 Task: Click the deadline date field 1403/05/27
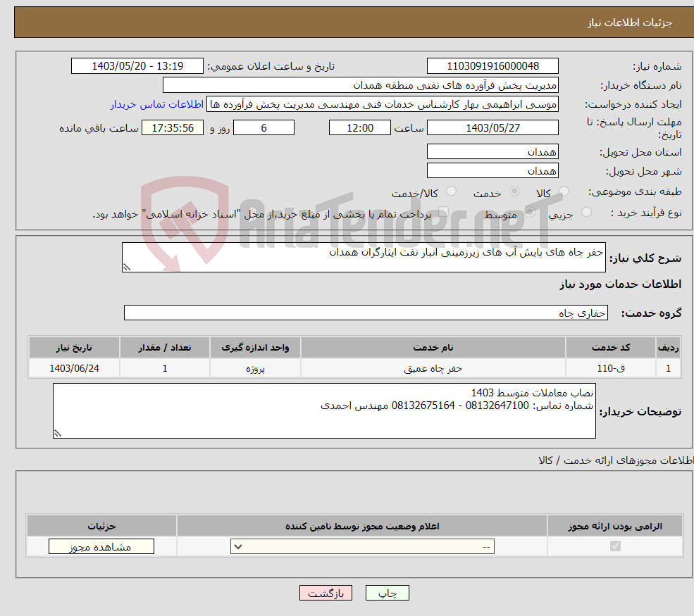click(492, 128)
